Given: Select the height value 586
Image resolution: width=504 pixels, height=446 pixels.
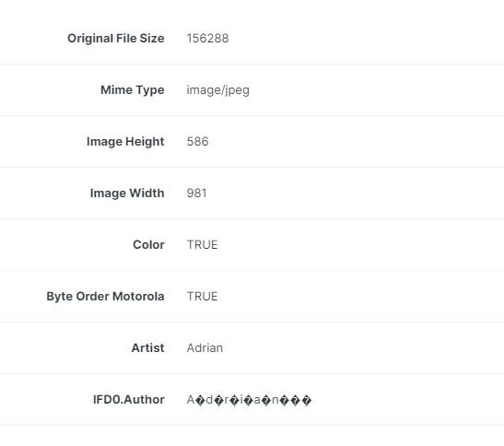Looking at the screenshot, I should (198, 142).
